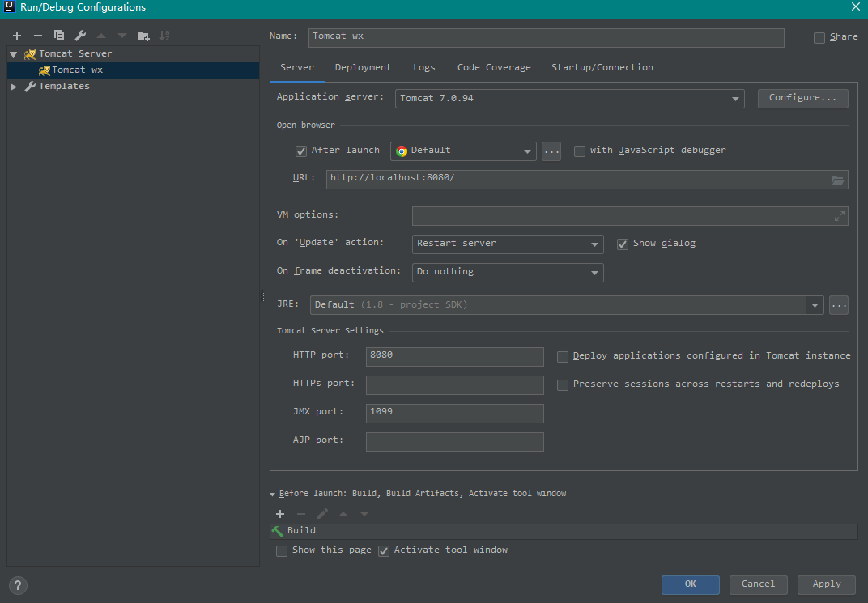868x603 pixels.
Task: Toggle Show dialog checkbox
Action: tap(623, 244)
